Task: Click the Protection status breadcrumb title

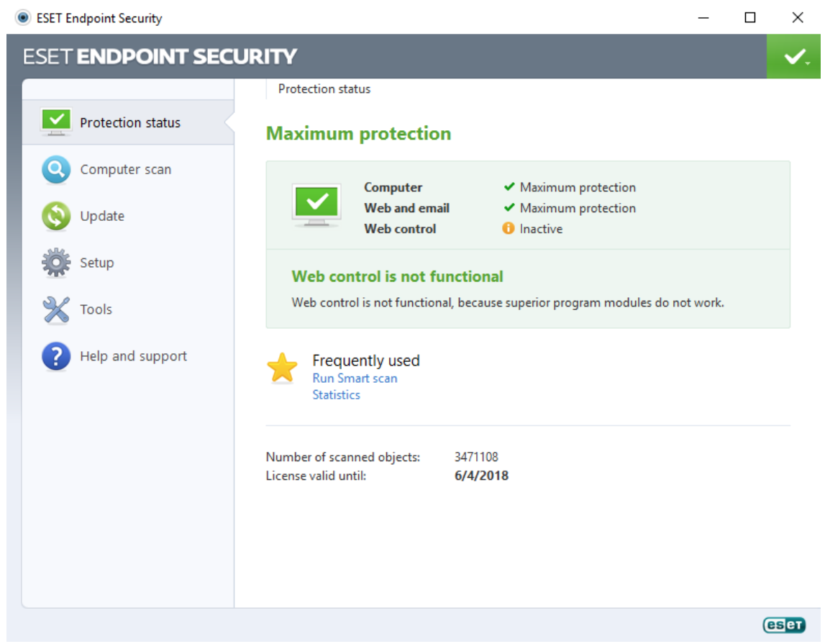Action: 324,89
